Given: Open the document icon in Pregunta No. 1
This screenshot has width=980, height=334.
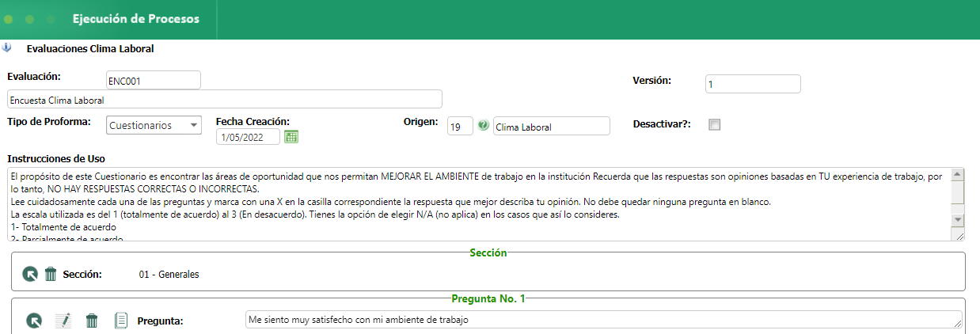Looking at the screenshot, I should (121, 321).
